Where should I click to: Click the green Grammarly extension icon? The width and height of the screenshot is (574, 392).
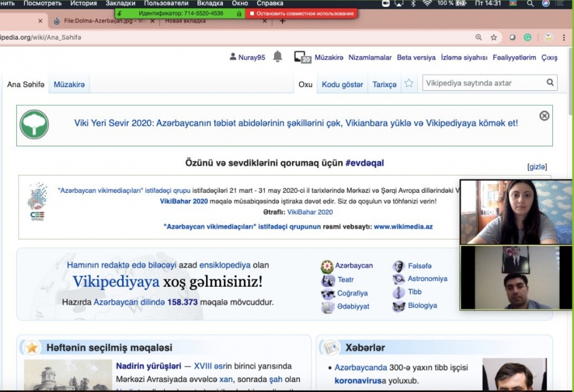(527, 37)
